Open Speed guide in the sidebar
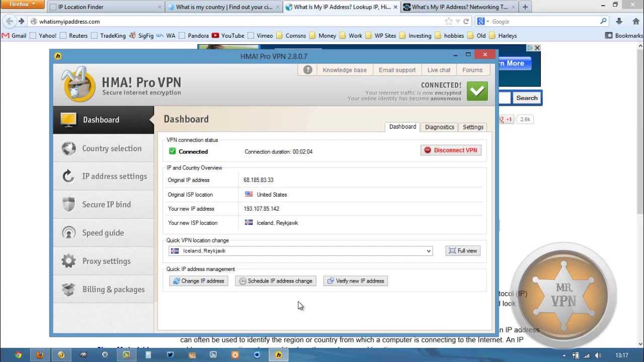 click(x=103, y=233)
